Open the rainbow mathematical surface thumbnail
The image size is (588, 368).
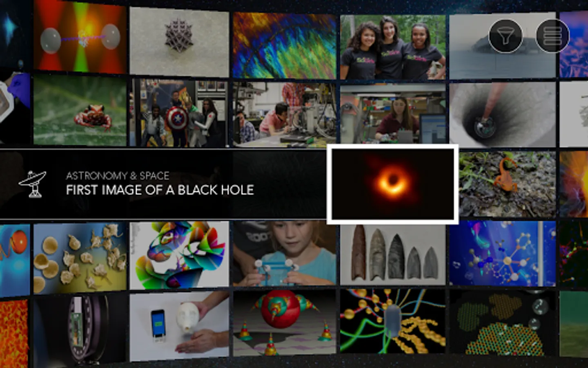179,256
